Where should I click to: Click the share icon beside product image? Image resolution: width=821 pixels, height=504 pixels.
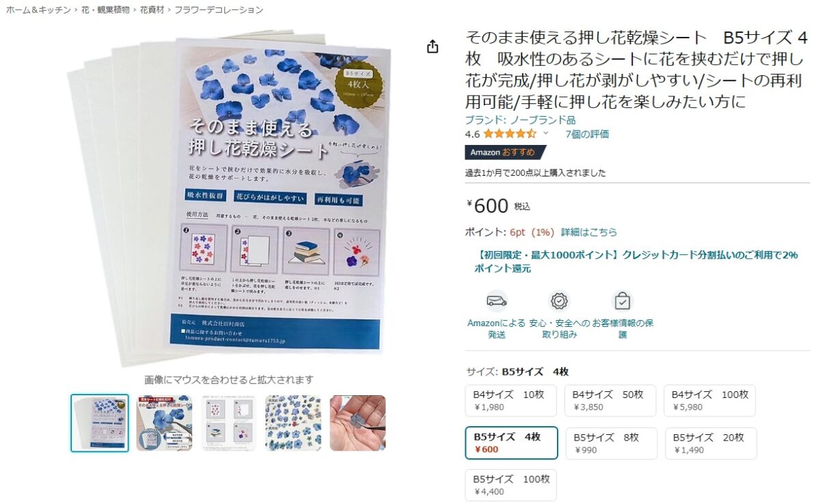432,47
